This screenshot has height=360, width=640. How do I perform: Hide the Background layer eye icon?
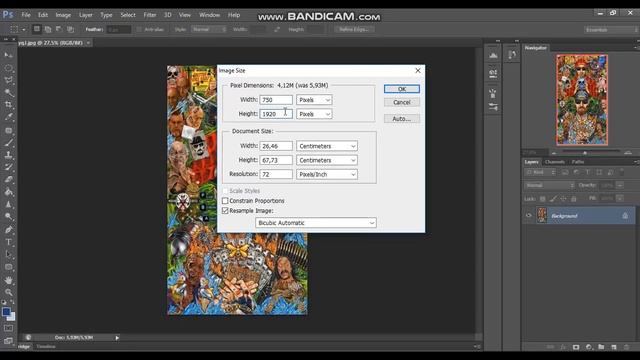(529, 216)
